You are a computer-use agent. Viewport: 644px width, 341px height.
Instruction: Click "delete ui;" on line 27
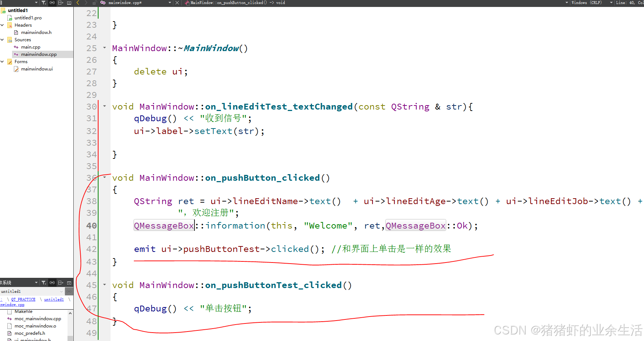click(x=161, y=72)
